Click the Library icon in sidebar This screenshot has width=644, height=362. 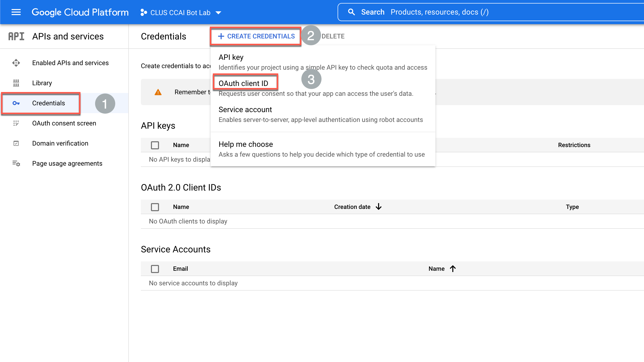tap(16, 83)
